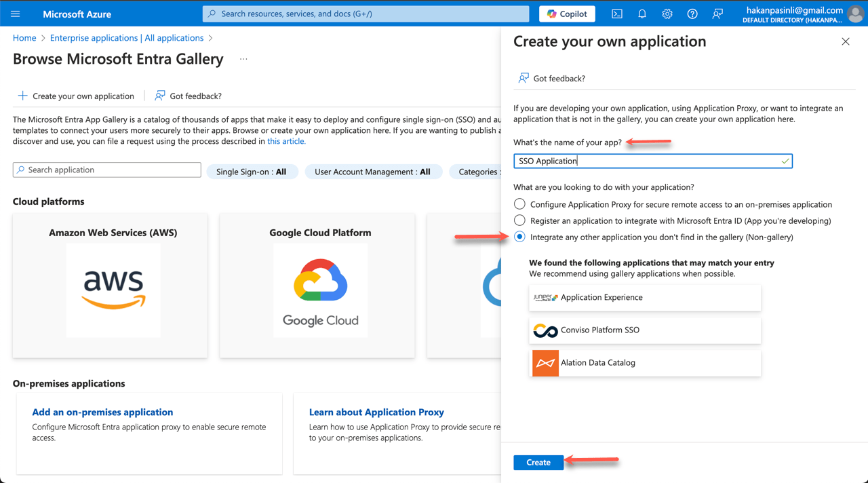
Task: Open the Single Sign-on filter
Action: (252, 172)
